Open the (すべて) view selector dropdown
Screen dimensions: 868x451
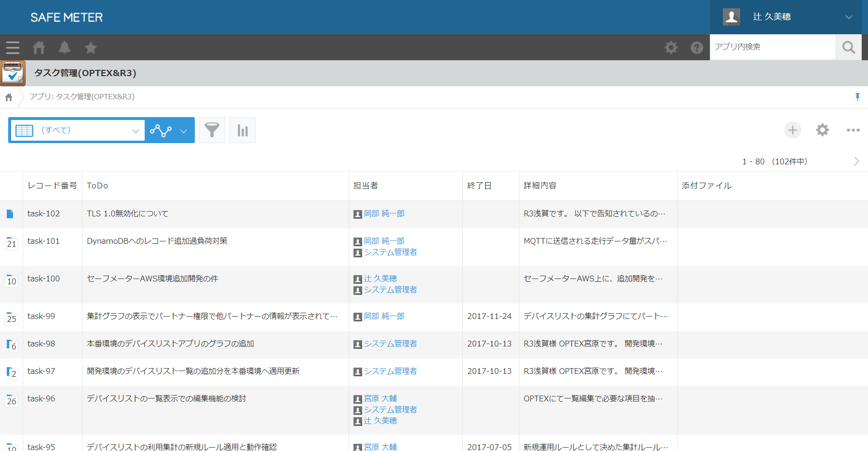(77, 130)
